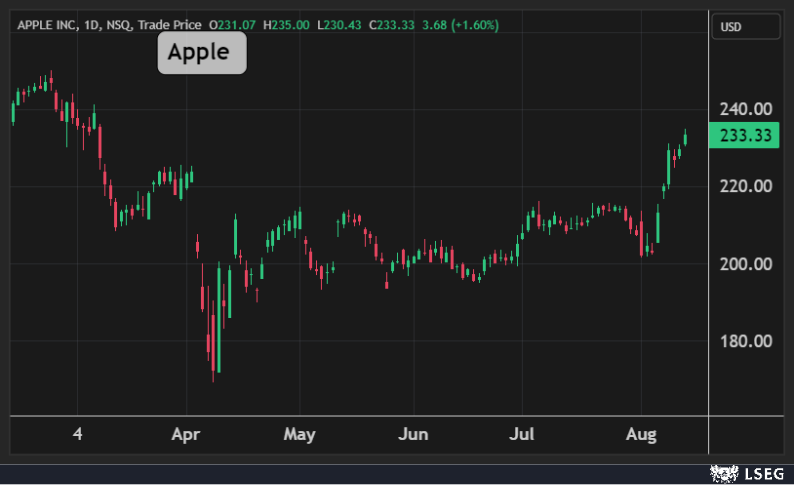Screen dimensions: 794x485
Task: Click the latest candlestick at chart's right edge
Action: click(685, 137)
